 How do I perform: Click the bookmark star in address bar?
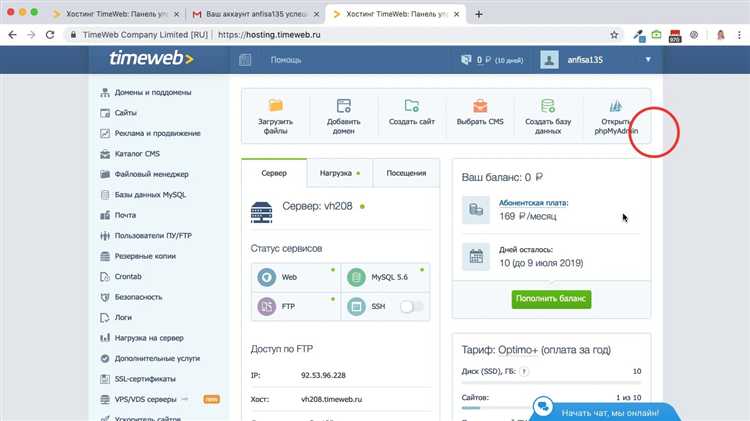(x=614, y=34)
